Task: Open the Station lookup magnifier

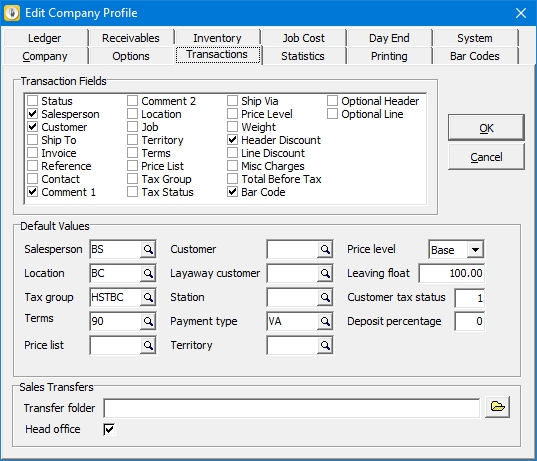Action: click(x=325, y=297)
